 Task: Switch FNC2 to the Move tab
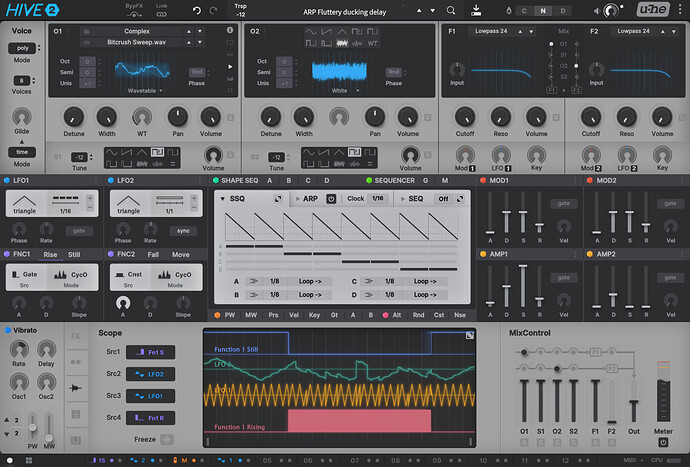pos(180,254)
